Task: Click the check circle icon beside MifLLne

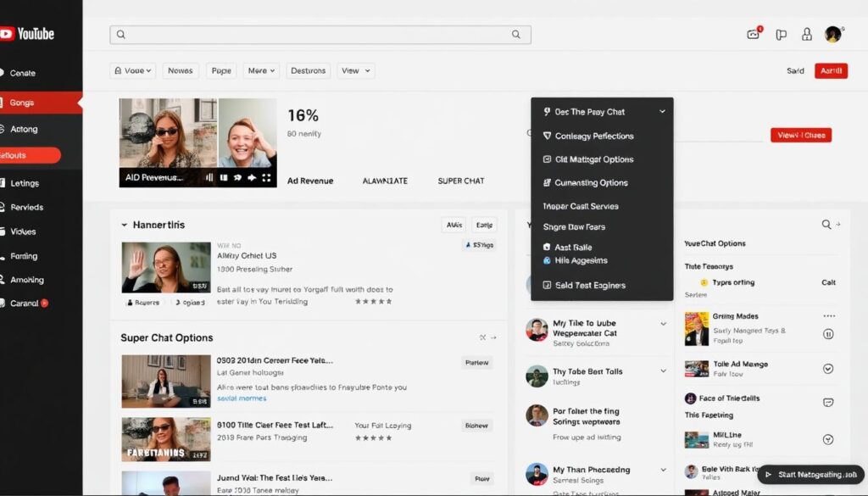Action: point(828,439)
